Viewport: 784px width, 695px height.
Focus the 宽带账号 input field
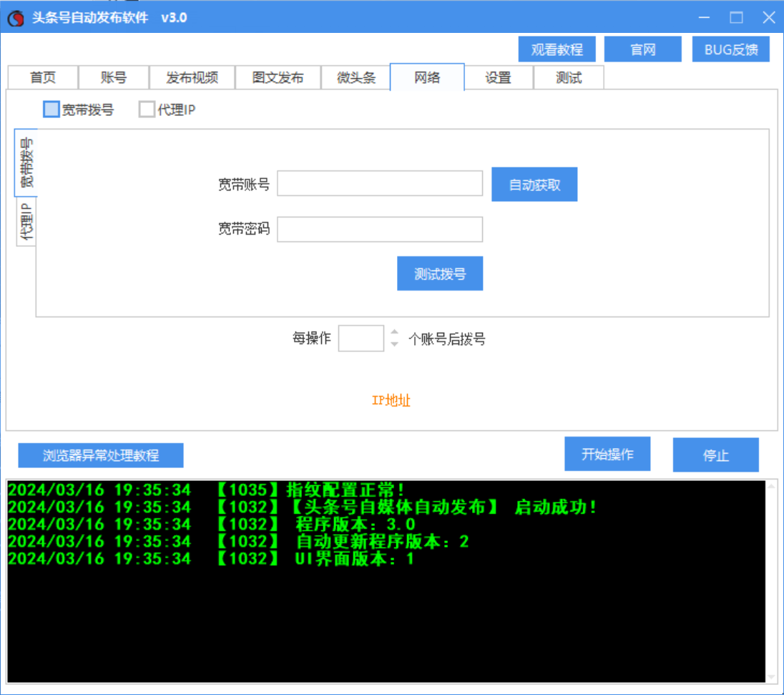380,183
